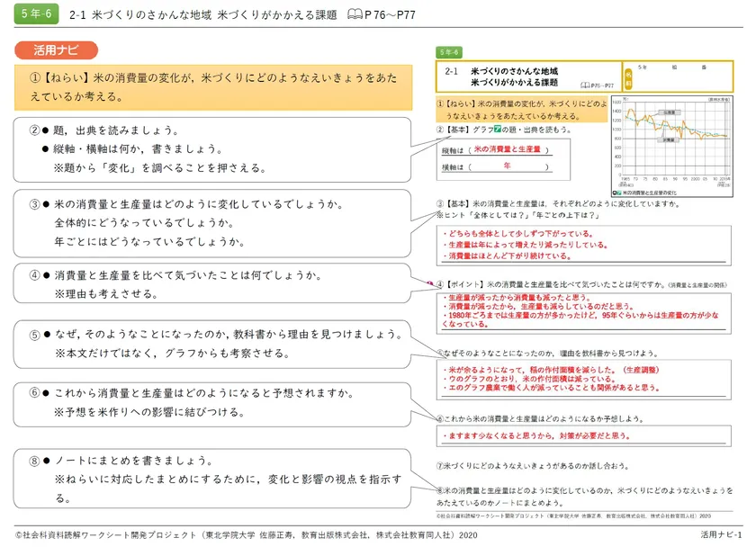The image size is (756, 547).
Task: Click worksheet ⑧ summary instruction paragraph
Action: (584, 497)
